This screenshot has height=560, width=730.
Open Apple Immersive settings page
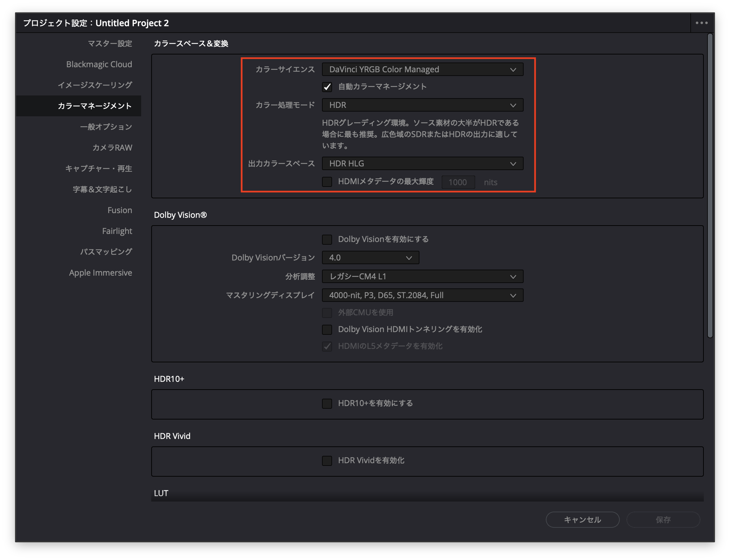(101, 273)
